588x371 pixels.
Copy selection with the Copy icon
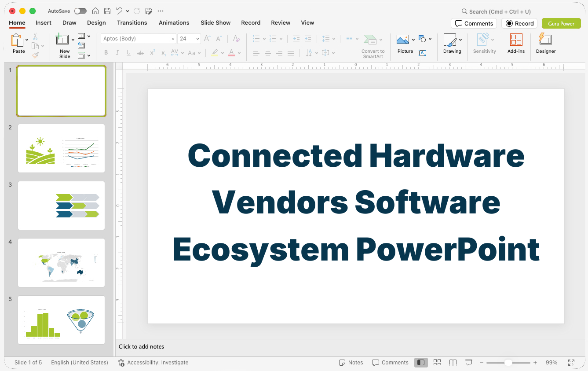[35, 46]
